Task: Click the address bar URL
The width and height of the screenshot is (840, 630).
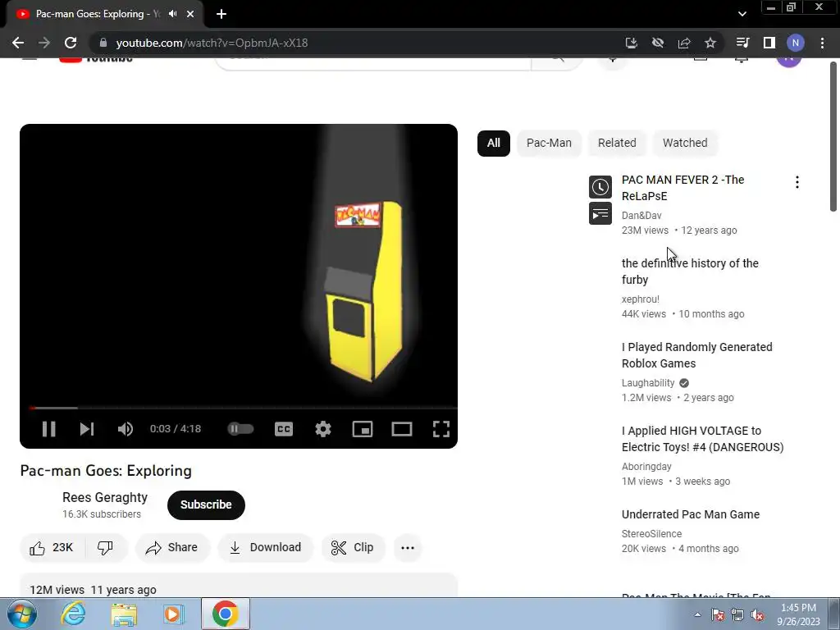Action: pos(212,43)
